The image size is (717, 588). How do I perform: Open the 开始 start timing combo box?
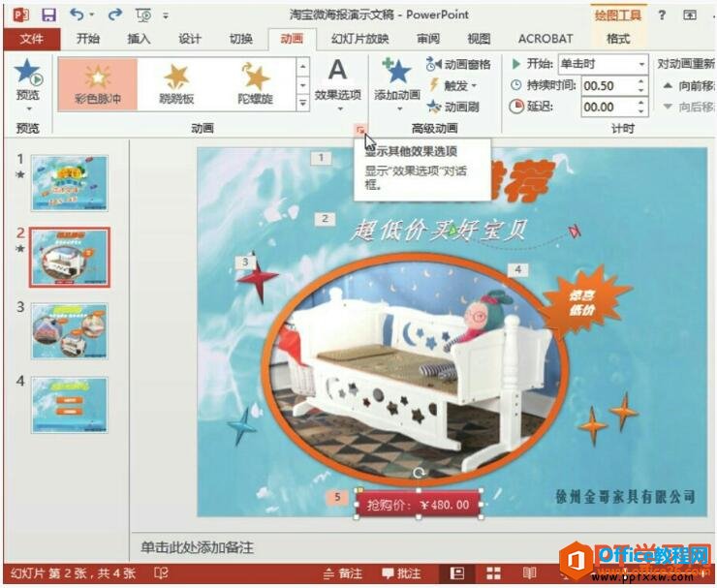pos(603,64)
